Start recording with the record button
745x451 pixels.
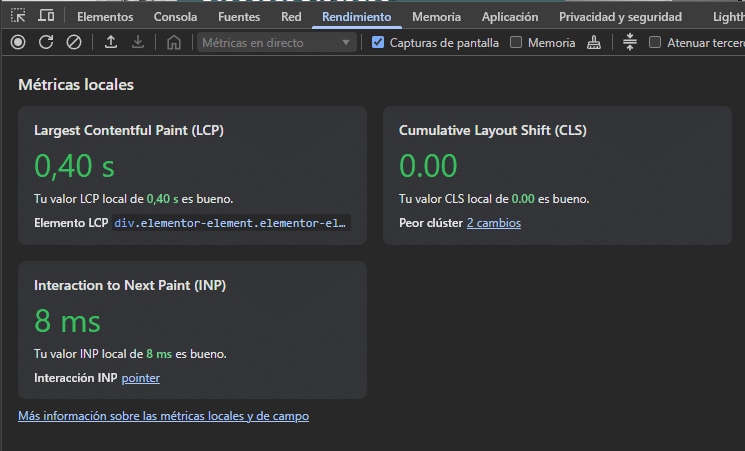(x=18, y=42)
